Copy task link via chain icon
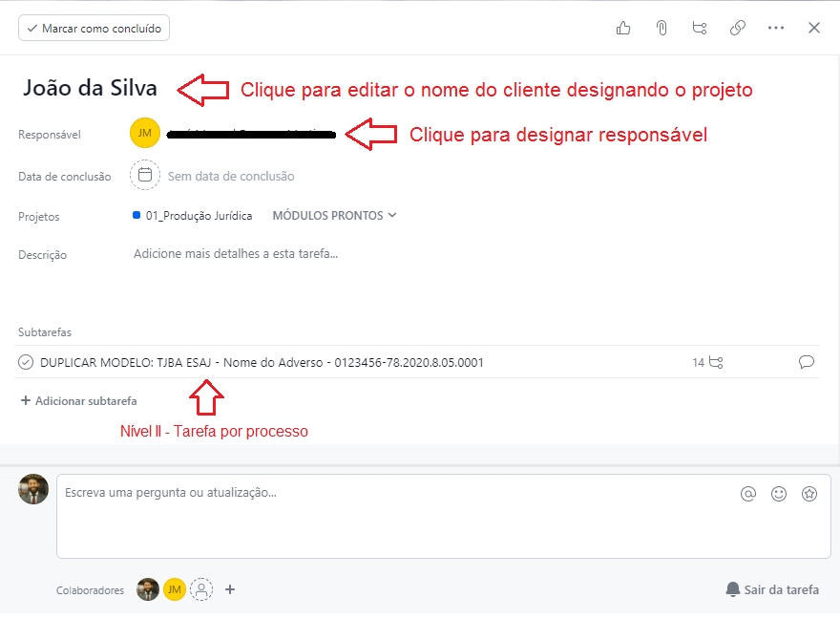This screenshot has width=840, height=619. (737, 28)
